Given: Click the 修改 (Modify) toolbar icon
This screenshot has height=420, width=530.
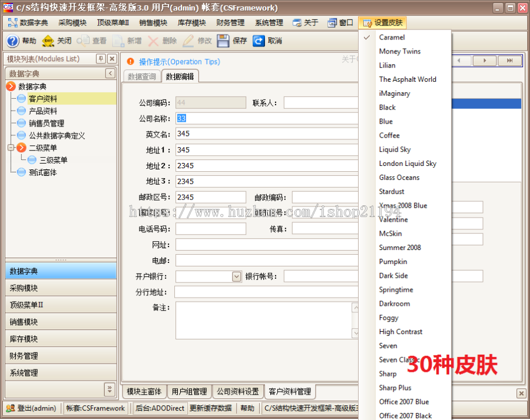Looking at the screenshot, I should point(188,41).
